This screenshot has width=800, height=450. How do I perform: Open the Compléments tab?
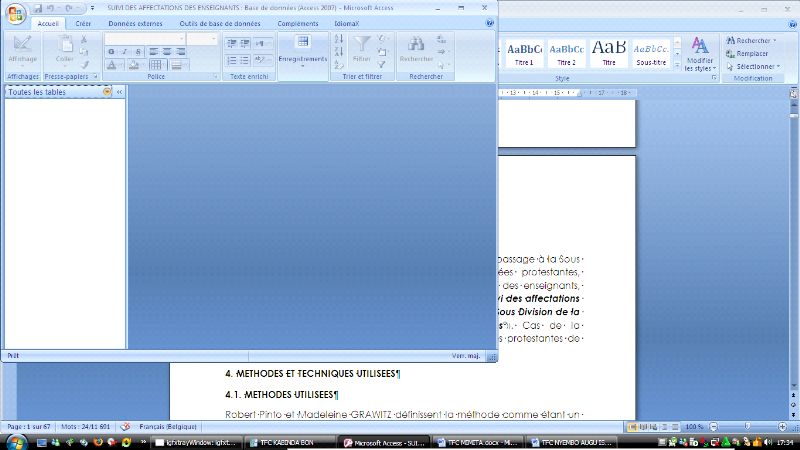point(297,23)
